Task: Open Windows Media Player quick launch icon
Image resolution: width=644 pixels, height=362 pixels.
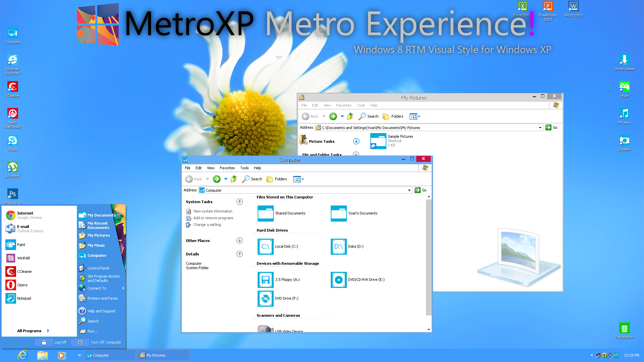Action: pyautogui.click(x=61, y=355)
